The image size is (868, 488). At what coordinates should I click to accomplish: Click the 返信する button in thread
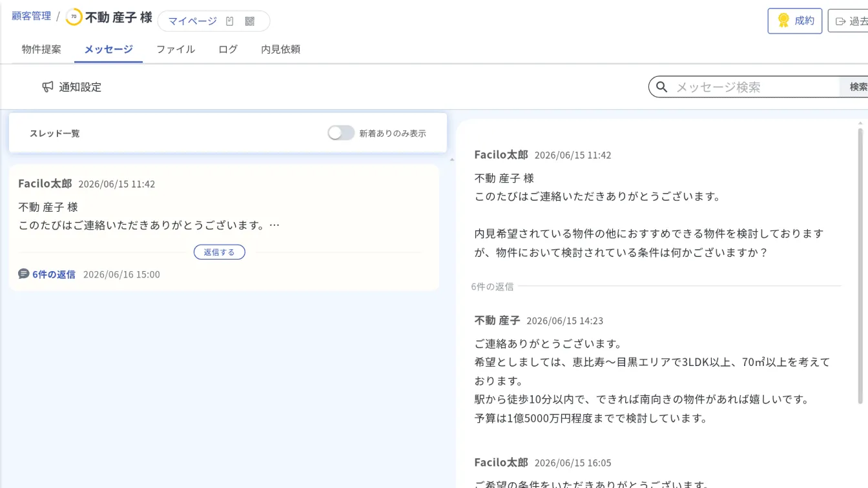click(x=220, y=252)
